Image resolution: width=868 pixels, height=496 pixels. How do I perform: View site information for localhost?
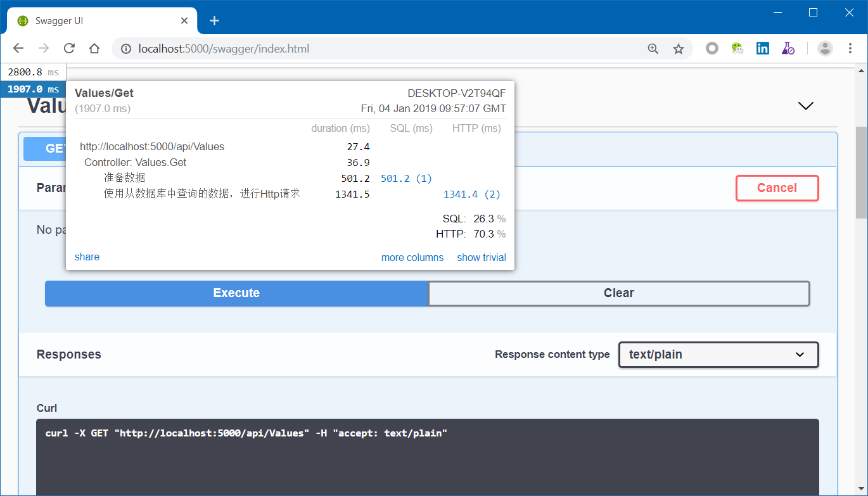tap(126, 49)
